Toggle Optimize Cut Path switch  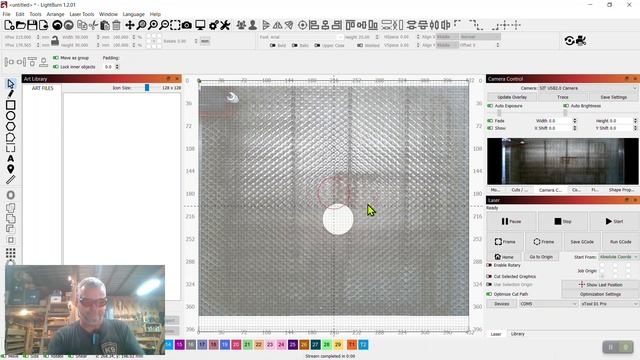coord(489,294)
